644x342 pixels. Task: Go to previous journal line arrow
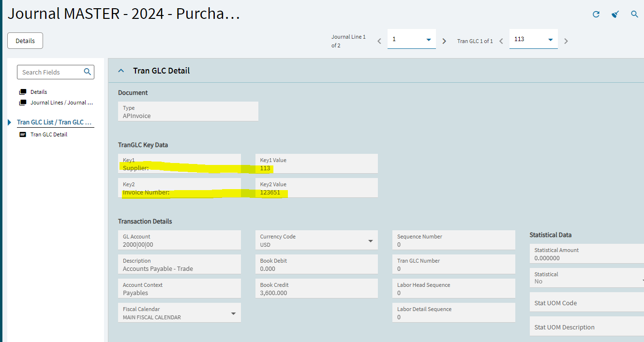click(379, 41)
